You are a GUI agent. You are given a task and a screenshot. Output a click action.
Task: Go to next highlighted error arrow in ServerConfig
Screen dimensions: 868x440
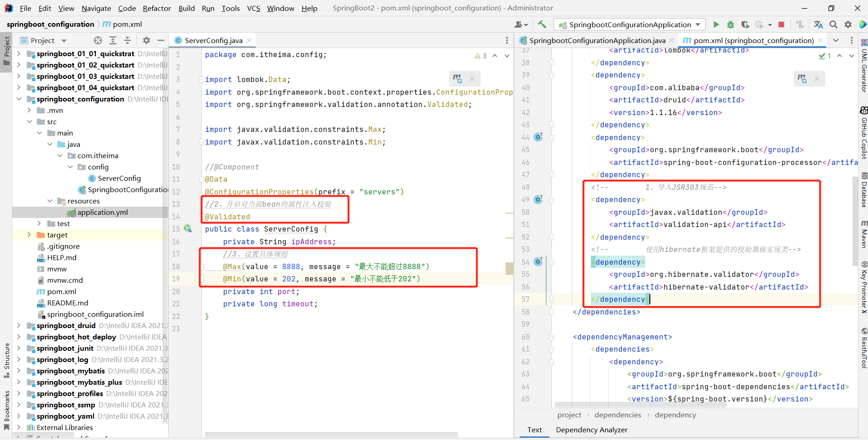507,56
